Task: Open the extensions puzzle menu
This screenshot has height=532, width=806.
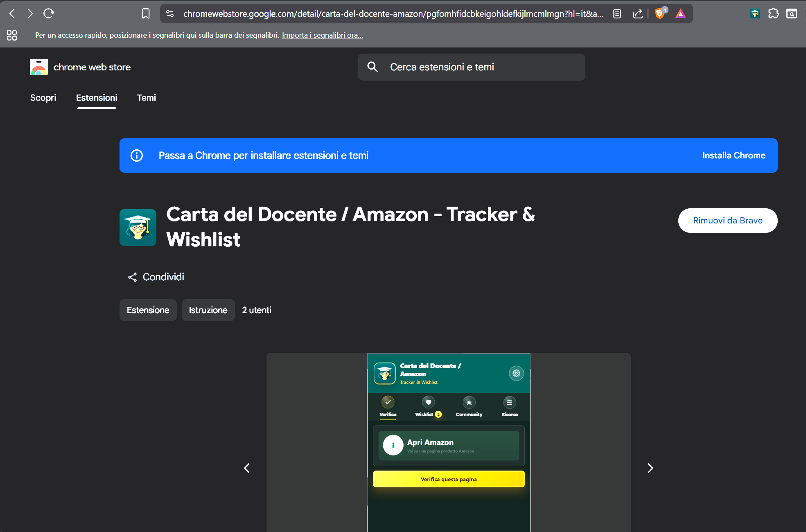Action: [x=773, y=14]
